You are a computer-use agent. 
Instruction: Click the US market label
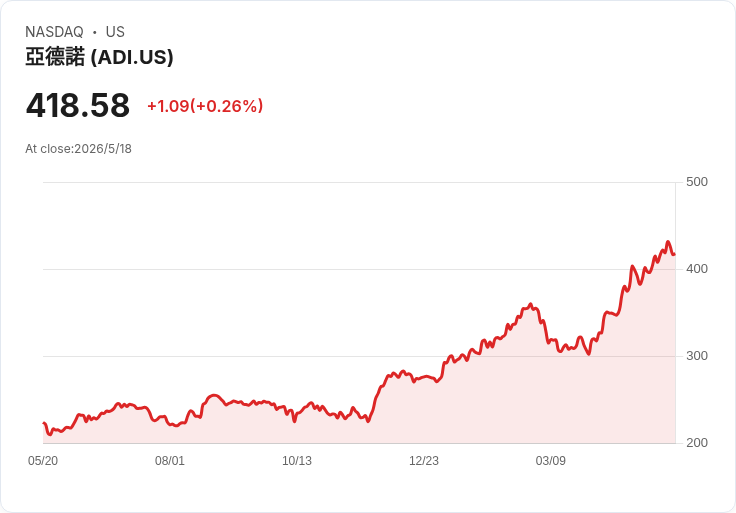click(x=115, y=32)
